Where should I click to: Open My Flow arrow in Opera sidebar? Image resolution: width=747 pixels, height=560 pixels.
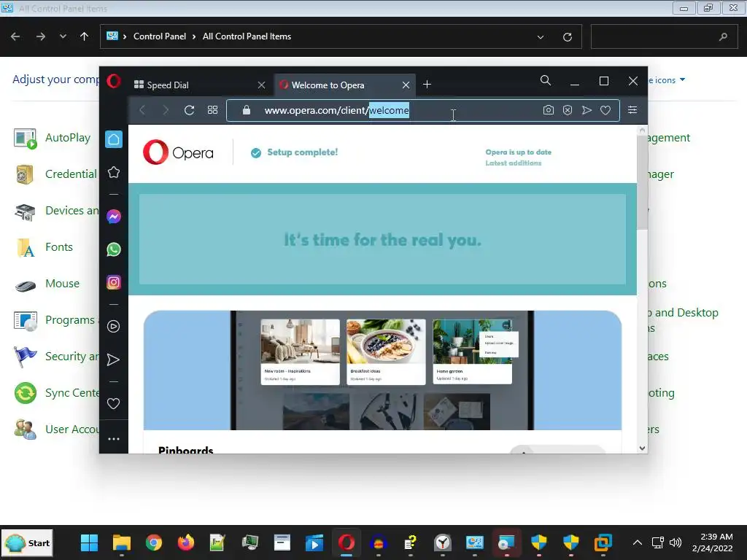point(113,359)
